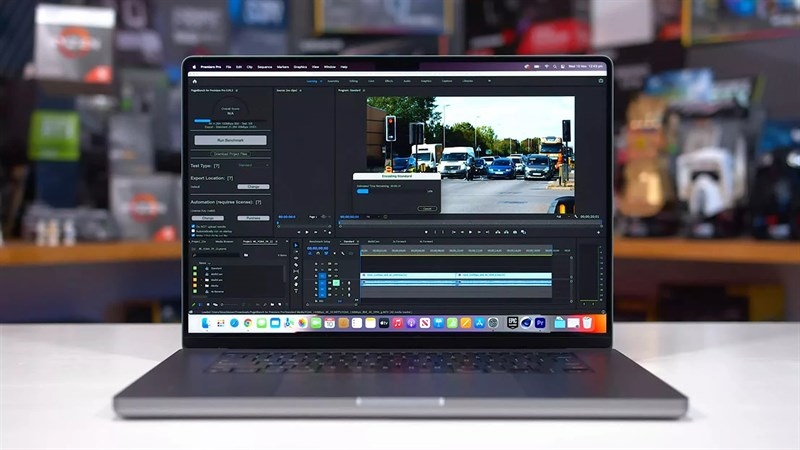Click New Item icon in Project panel

(280, 304)
